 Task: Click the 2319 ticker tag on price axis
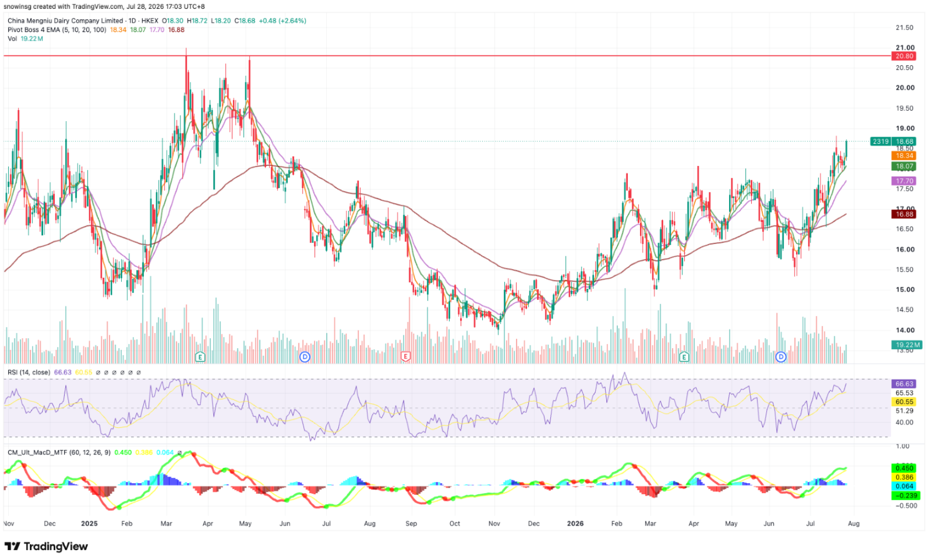tap(880, 142)
